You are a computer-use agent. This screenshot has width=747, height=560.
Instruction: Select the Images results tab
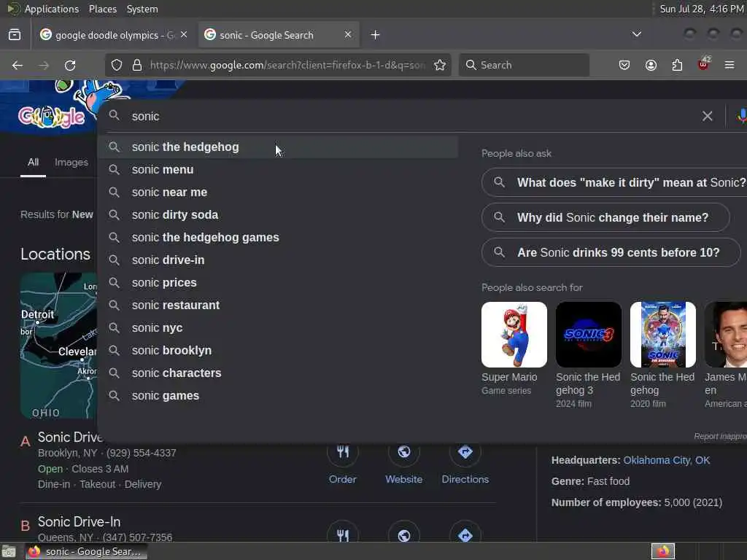click(71, 163)
